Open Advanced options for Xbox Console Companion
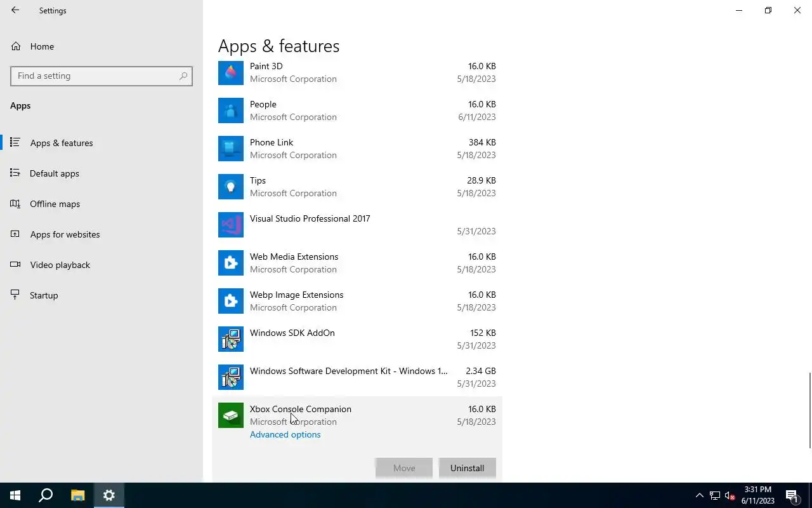 tap(285, 434)
